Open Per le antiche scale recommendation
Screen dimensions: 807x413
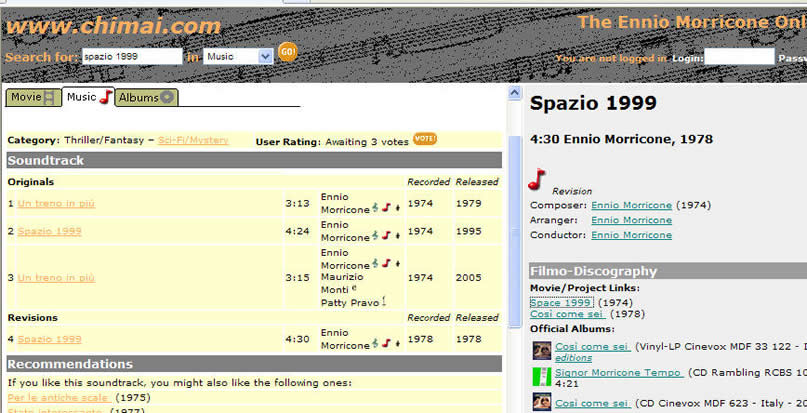(60, 398)
